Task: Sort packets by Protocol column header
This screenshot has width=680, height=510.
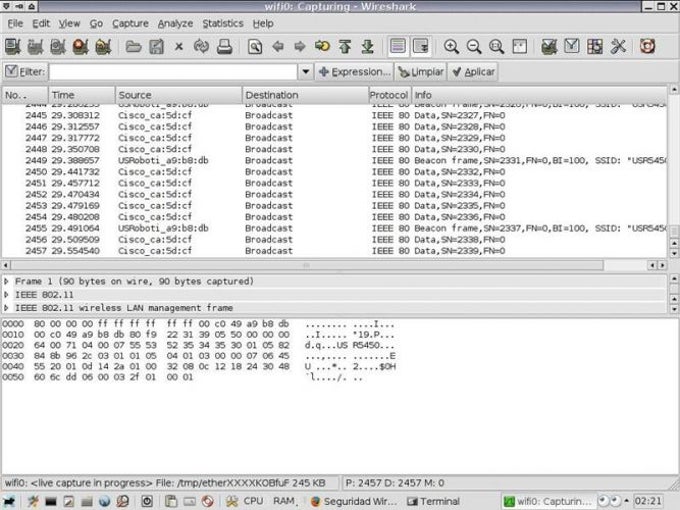Action: [x=389, y=95]
